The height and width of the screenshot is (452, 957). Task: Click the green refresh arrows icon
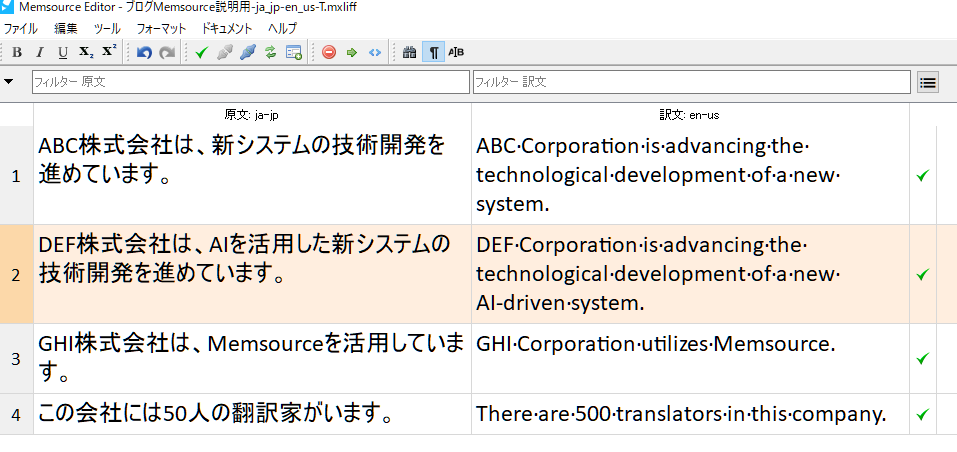tap(271, 52)
